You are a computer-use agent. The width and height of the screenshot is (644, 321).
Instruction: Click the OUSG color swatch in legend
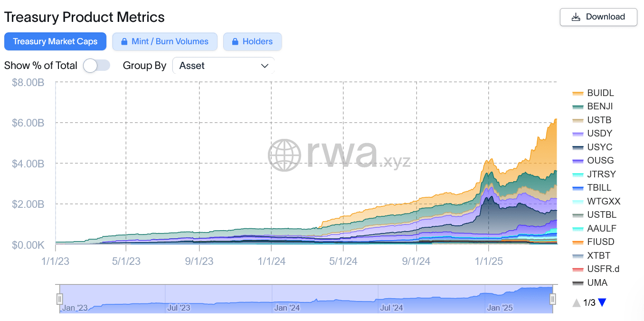tap(578, 161)
